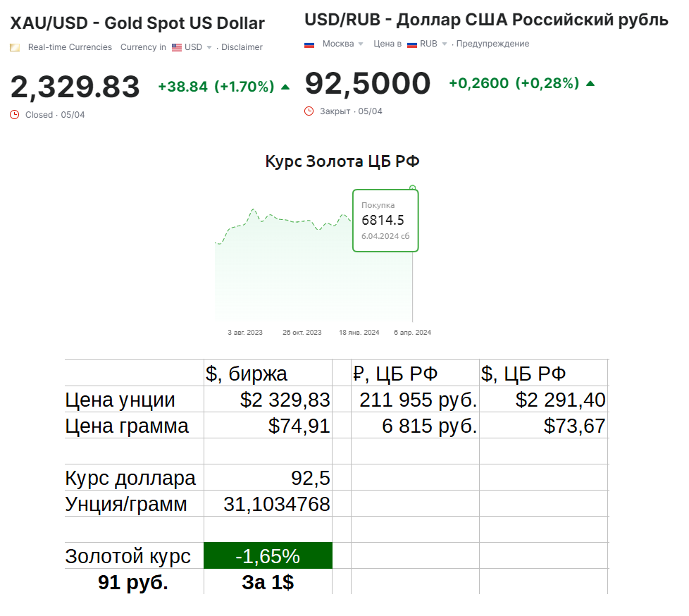Expand the Москва exchange dropdown
This screenshot has height=616, width=689.
[x=361, y=44]
